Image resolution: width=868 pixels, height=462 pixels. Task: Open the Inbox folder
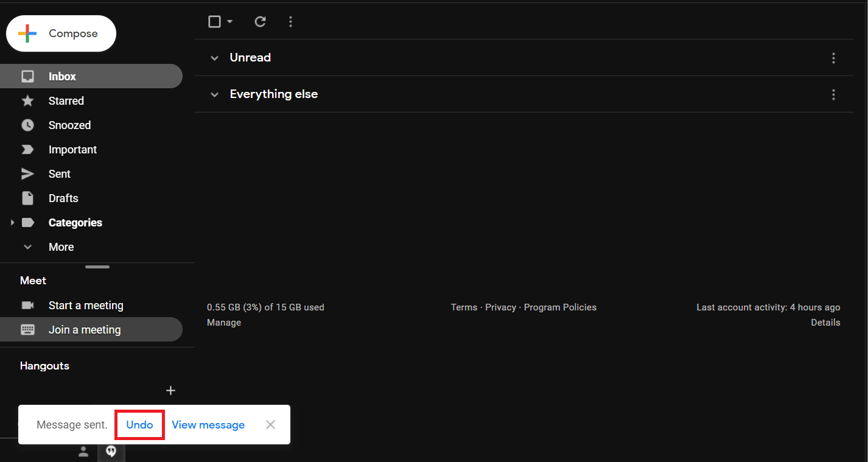[91, 76]
